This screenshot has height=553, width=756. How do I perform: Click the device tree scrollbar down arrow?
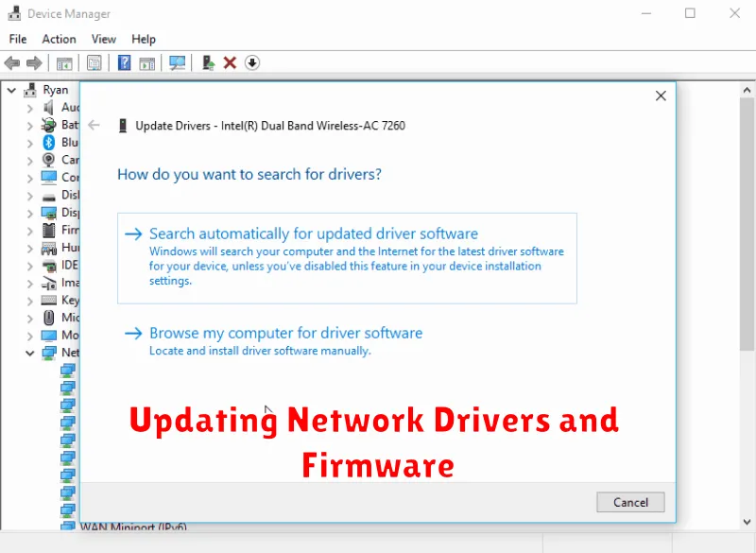(747, 522)
